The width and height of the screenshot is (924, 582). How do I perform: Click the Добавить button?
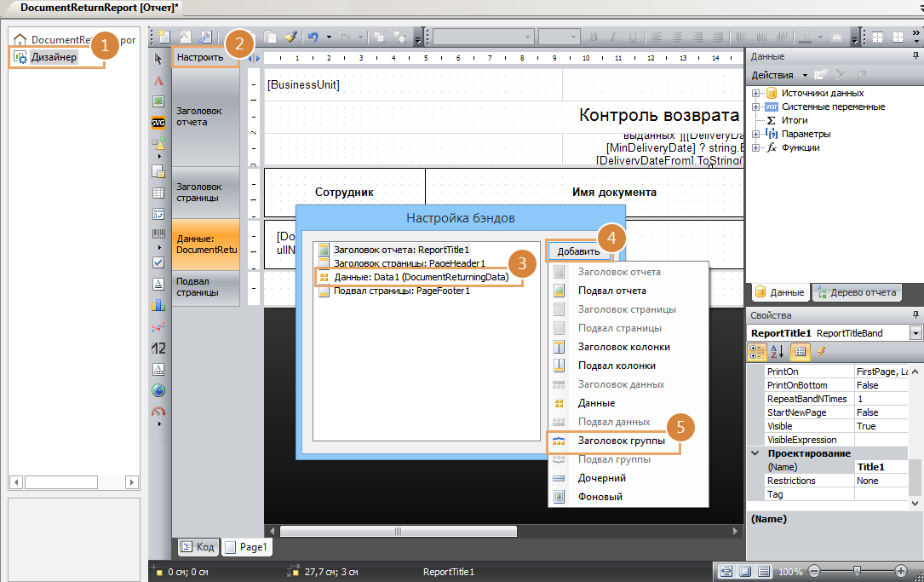coord(578,251)
